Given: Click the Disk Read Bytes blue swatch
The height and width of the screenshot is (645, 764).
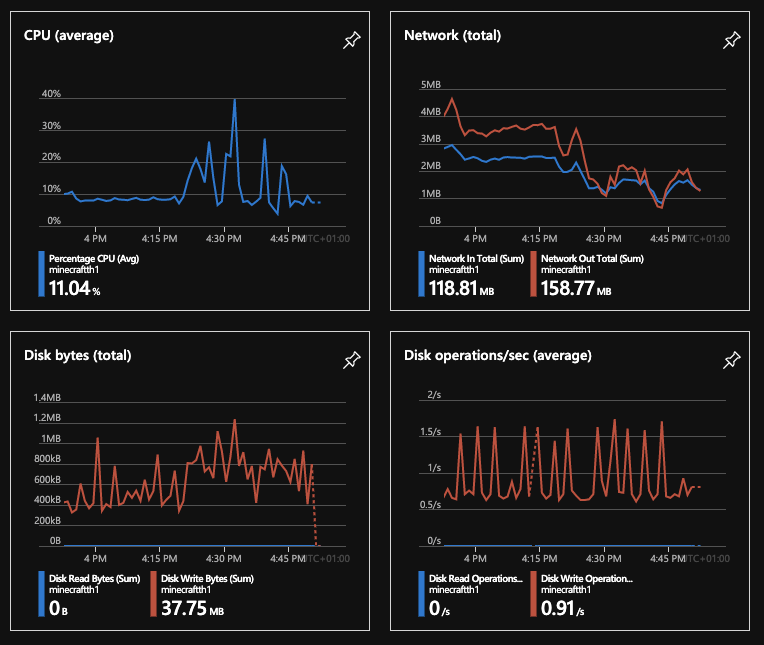Looking at the screenshot, I should coord(41,594).
